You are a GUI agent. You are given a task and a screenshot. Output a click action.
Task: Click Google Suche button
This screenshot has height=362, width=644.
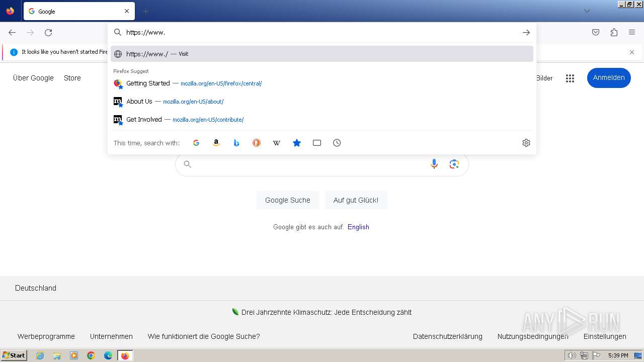pyautogui.click(x=288, y=200)
